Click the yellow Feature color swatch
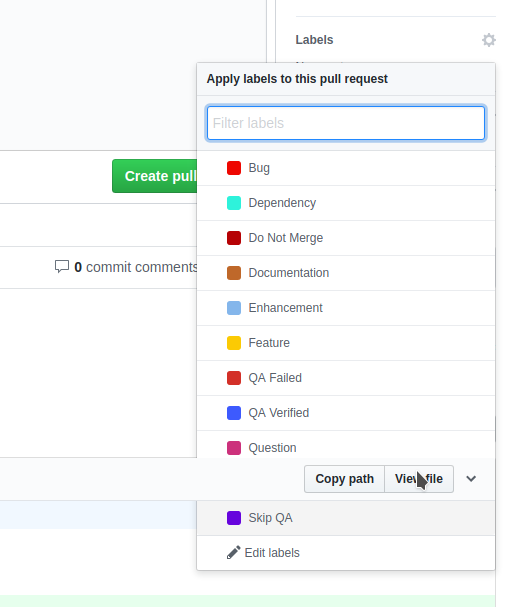This screenshot has height=607, width=520. tap(234, 343)
